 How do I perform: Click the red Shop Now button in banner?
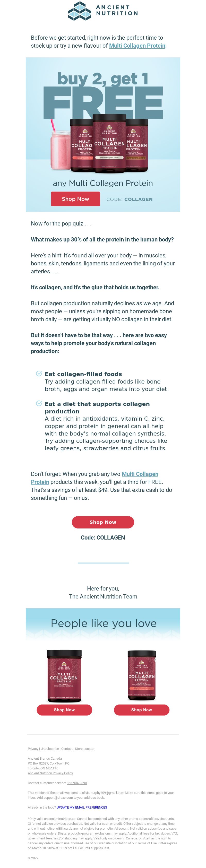coord(75,199)
